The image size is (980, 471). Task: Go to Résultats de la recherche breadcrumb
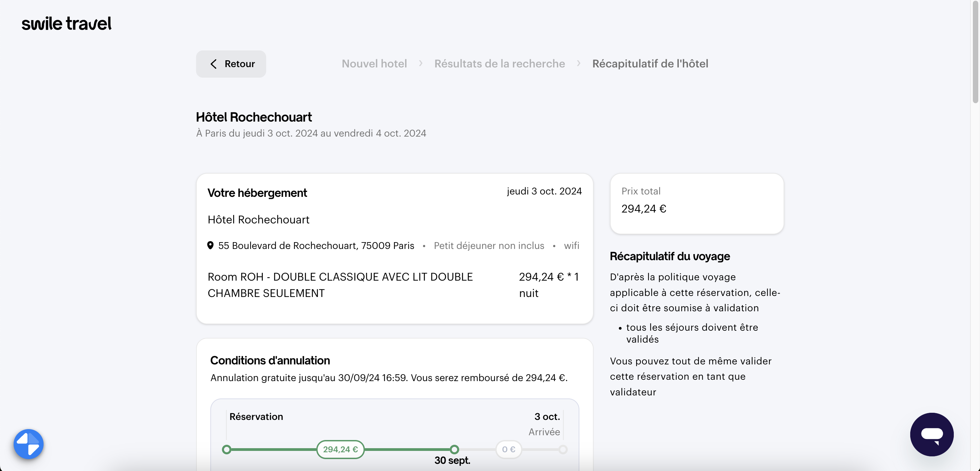click(499, 64)
